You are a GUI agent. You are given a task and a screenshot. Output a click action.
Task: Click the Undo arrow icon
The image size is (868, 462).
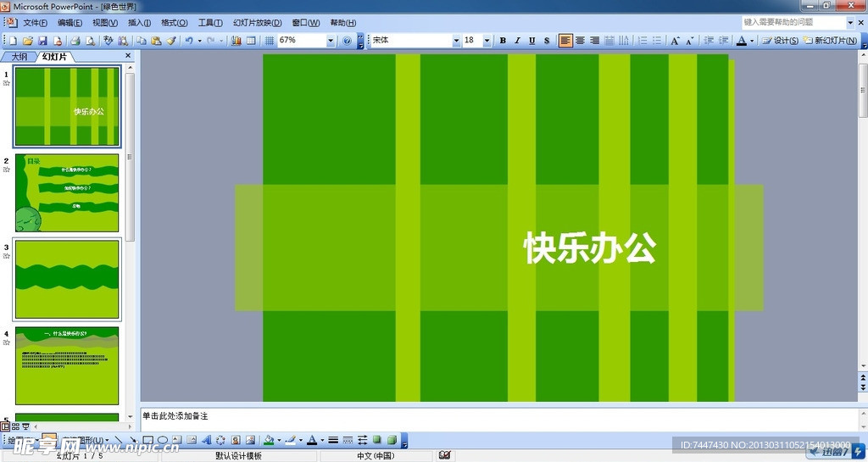point(189,41)
